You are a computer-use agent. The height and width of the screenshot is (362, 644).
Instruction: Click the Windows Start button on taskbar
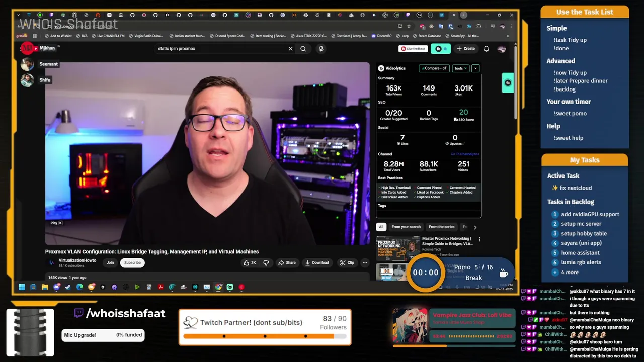22,287
